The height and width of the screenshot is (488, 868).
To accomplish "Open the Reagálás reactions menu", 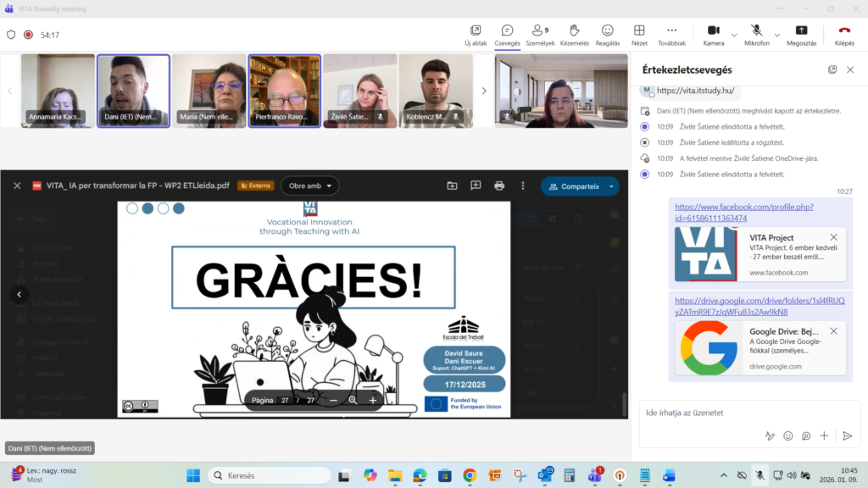I will pos(607,35).
